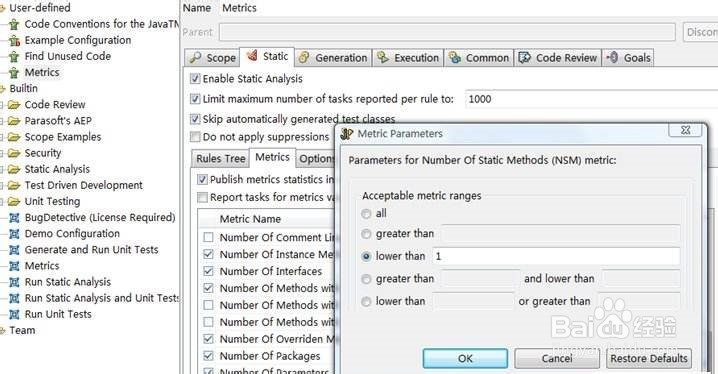Click the Find Unused Code icon

point(14,57)
